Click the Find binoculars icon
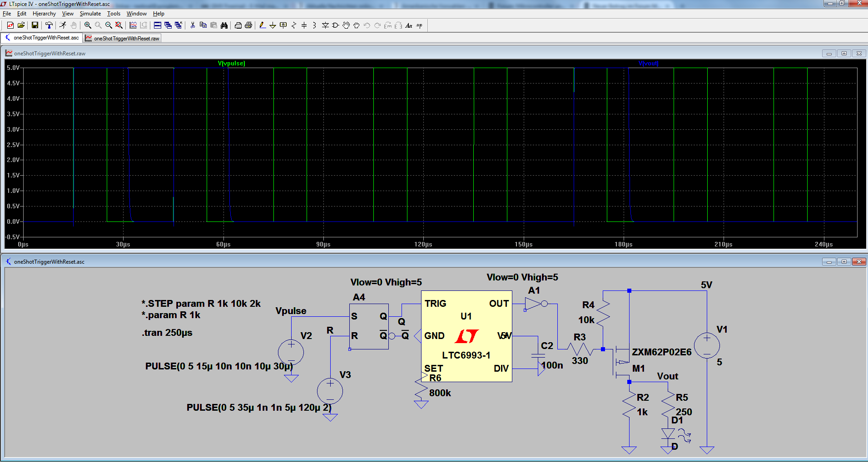This screenshot has width=868, height=462. click(x=224, y=25)
